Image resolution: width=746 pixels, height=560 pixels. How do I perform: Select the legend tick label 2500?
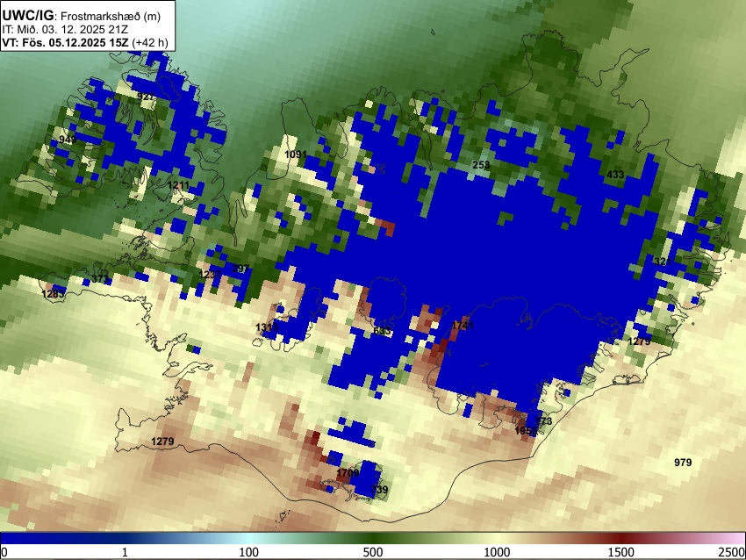(x=733, y=552)
